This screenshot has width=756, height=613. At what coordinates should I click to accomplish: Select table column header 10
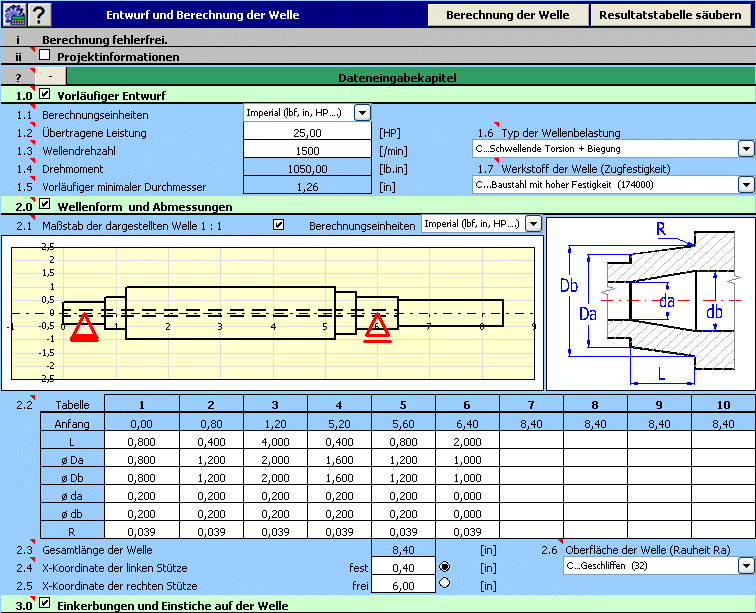coord(723,405)
